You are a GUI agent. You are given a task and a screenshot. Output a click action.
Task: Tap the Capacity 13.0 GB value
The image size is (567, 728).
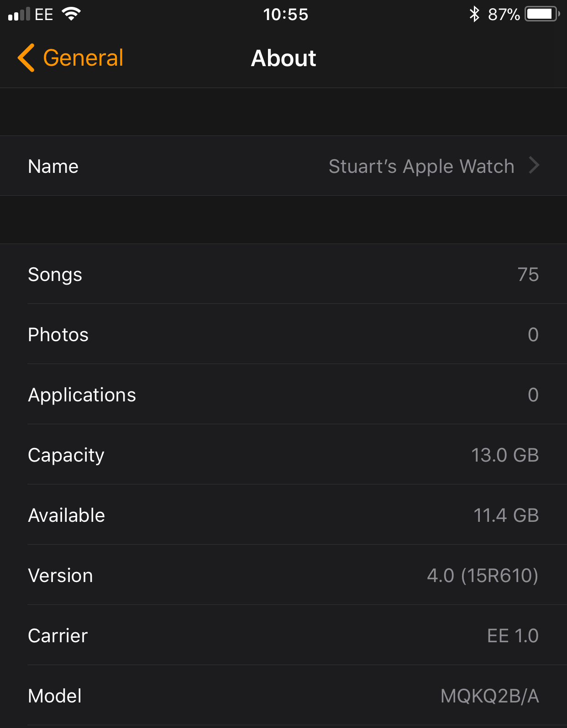[505, 455]
